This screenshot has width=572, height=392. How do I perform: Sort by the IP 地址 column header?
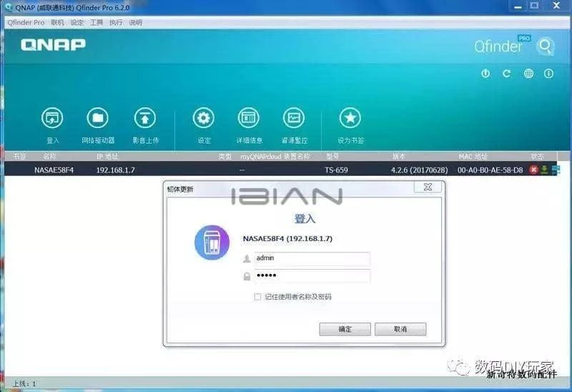click(x=108, y=157)
